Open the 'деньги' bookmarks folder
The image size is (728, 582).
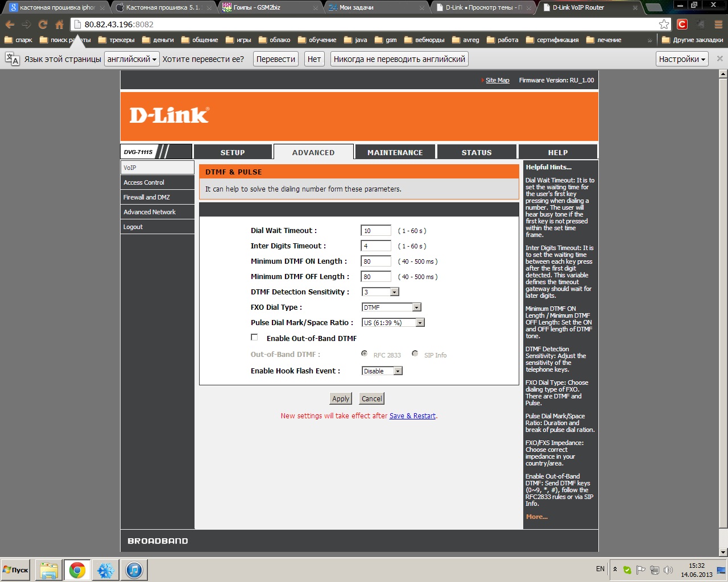tap(158, 40)
